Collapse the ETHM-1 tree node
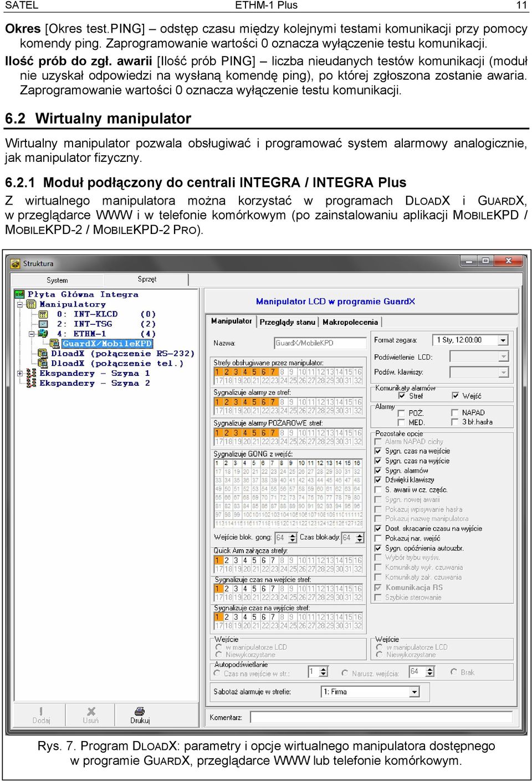The height and width of the screenshot is (781, 532). 32,334
